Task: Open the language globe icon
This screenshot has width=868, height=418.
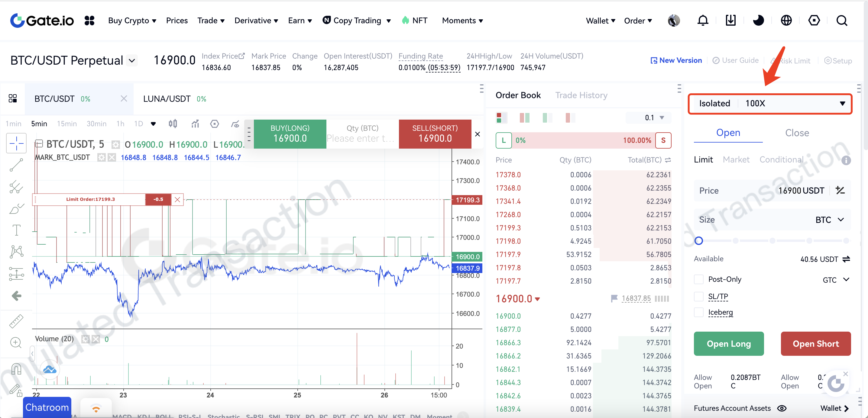Action: 786,21
